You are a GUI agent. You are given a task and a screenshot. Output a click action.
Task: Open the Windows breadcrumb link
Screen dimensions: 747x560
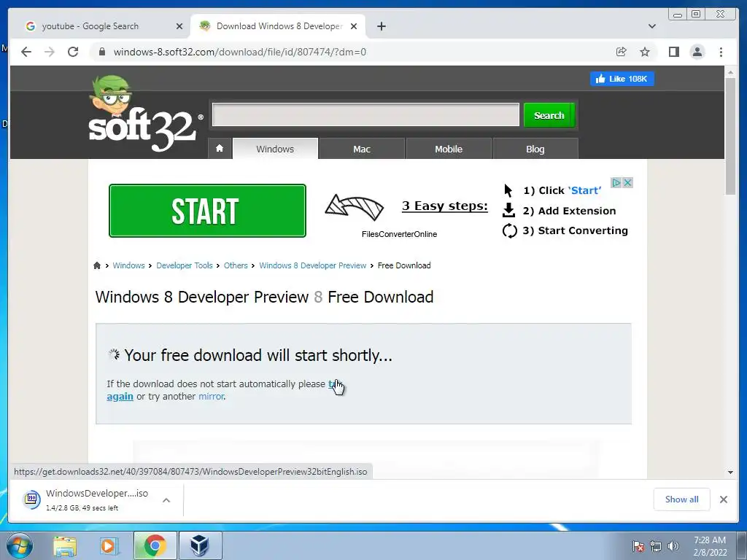(x=128, y=265)
